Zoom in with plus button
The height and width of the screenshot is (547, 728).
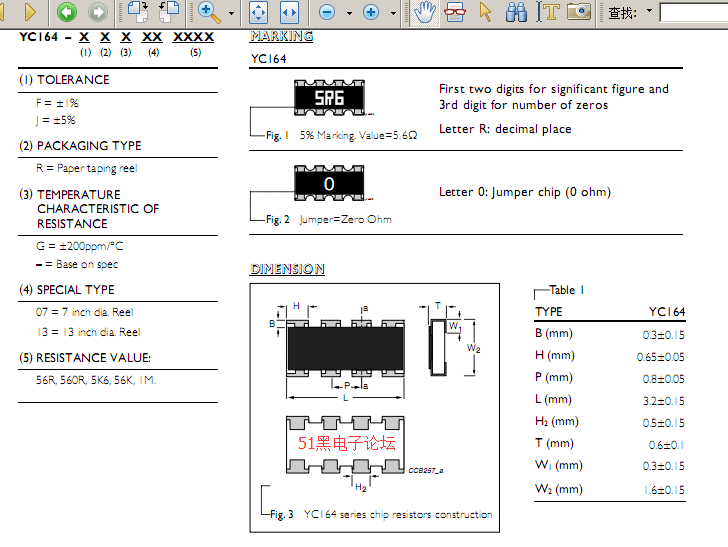tap(370, 13)
